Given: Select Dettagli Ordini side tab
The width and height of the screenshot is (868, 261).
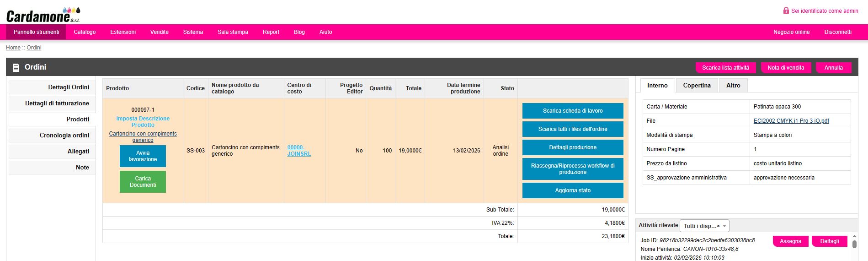Looking at the screenshot, I should click(x=52, y=87).
